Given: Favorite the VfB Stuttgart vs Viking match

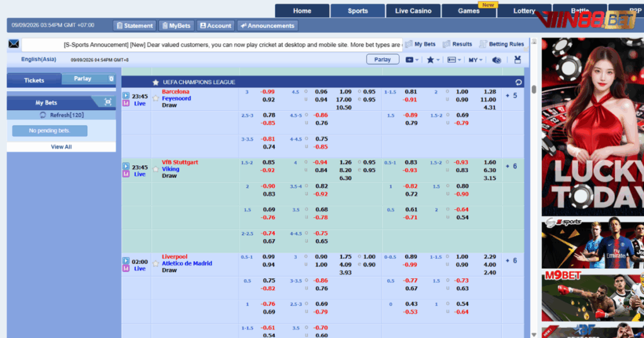Looking at the screenshot, I should click(x=156, y=169).
